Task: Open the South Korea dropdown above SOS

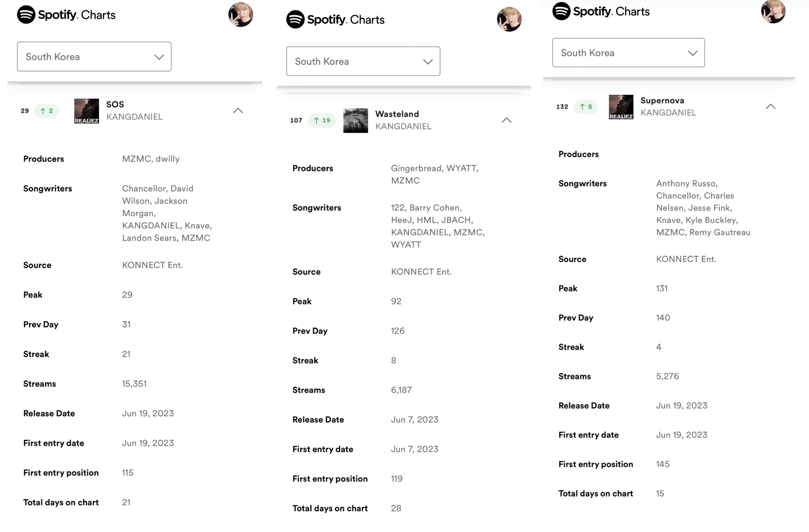Action: (94, 57)
